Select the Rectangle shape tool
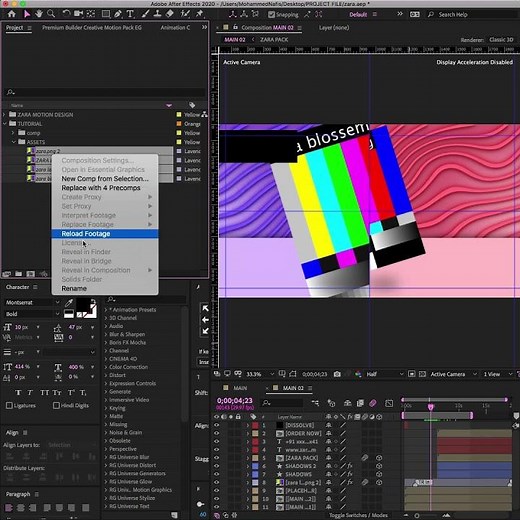 coord(106,14)
